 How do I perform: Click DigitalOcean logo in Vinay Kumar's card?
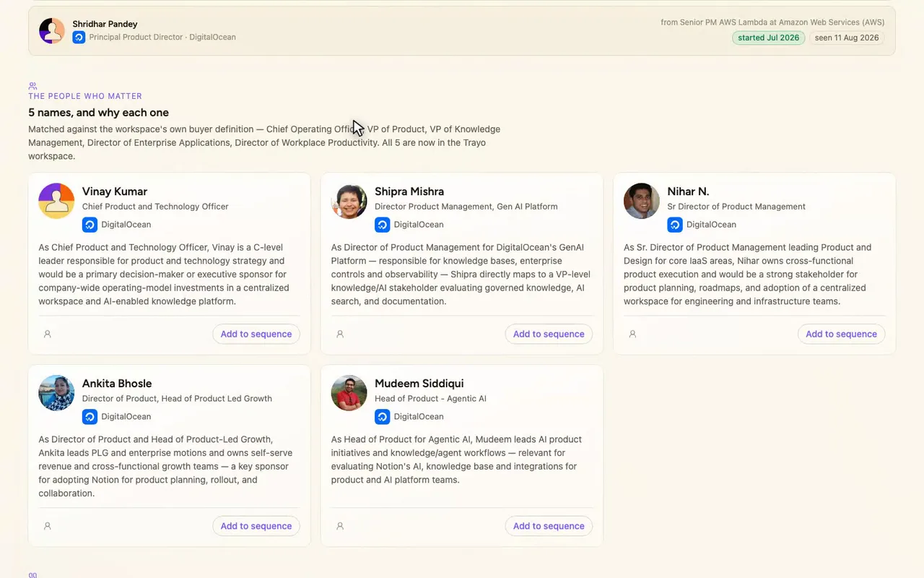[90, 225]
